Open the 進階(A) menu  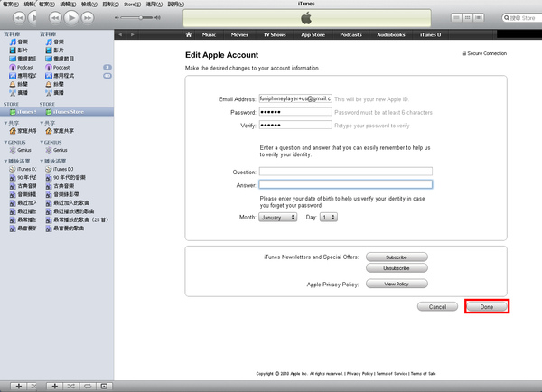click(154, 5)
